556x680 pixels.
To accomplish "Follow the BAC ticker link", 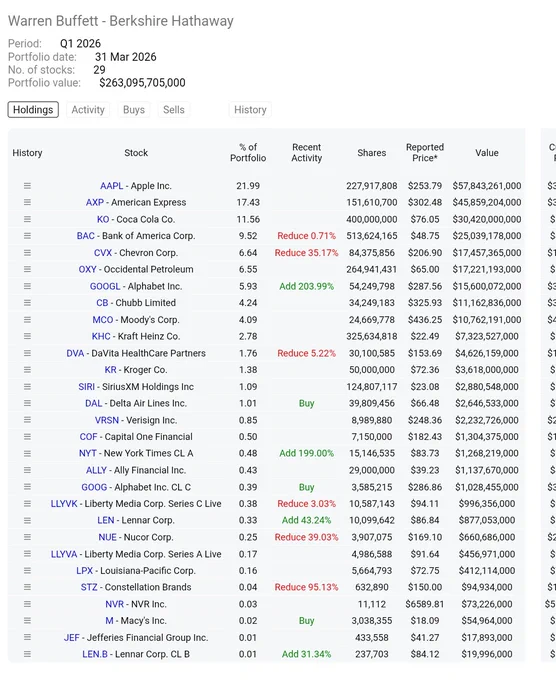I will [85, 235].
